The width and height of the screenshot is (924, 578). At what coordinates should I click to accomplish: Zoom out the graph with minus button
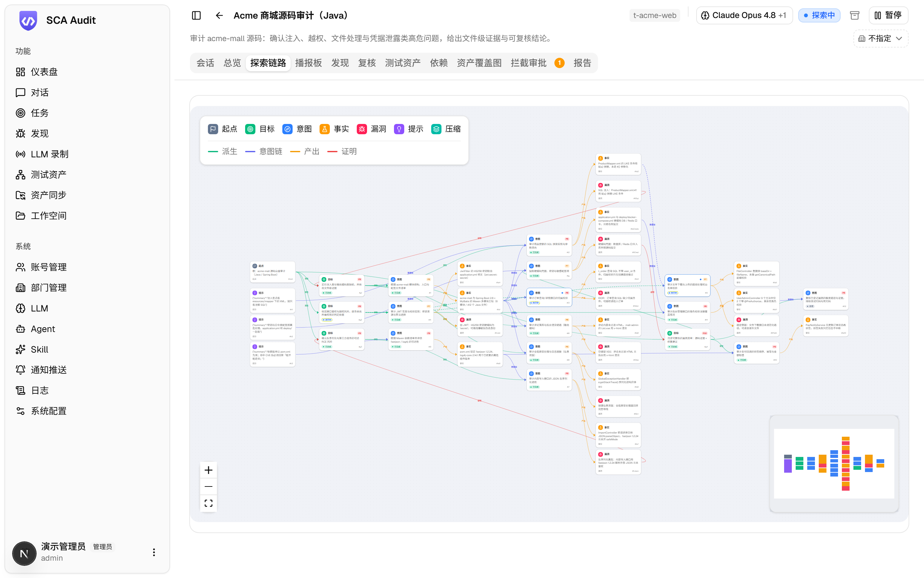point(209,486)
